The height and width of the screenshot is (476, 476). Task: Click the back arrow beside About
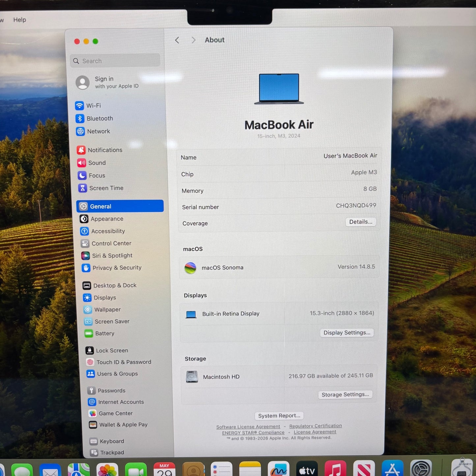click(x=177, y=40)
